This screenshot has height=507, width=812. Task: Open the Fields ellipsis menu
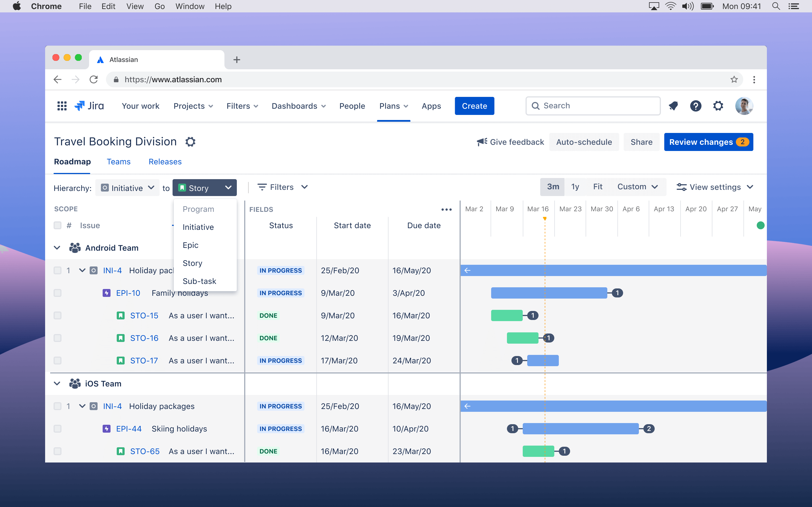coord(446,209)
